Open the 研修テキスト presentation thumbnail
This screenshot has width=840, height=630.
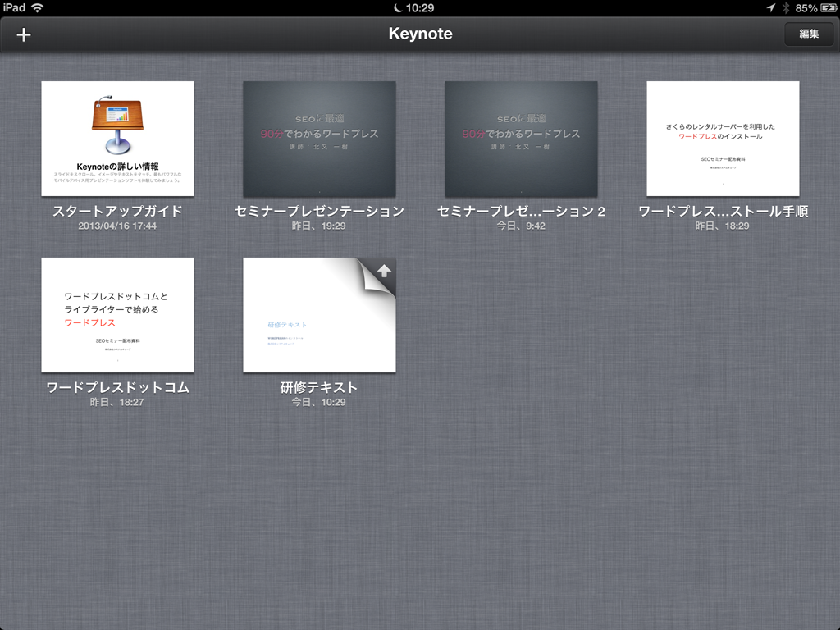click(319, 315)
